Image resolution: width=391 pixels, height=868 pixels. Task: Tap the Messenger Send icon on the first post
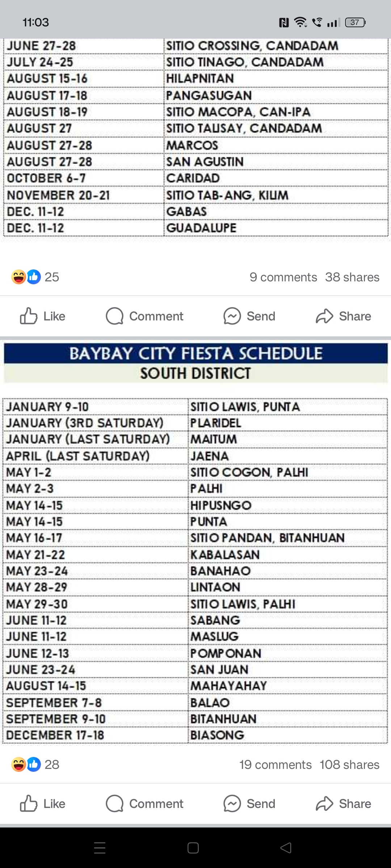coord(232,316)
